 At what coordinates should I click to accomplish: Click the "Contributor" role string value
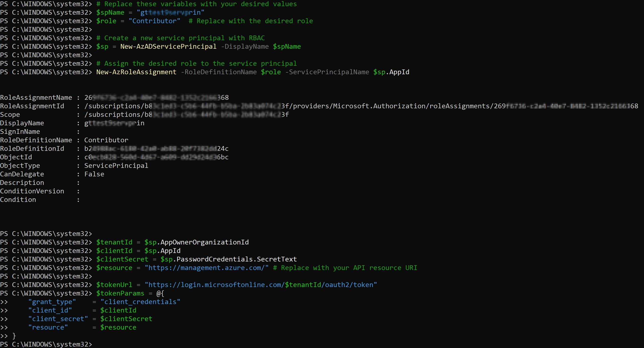[154, 21]
